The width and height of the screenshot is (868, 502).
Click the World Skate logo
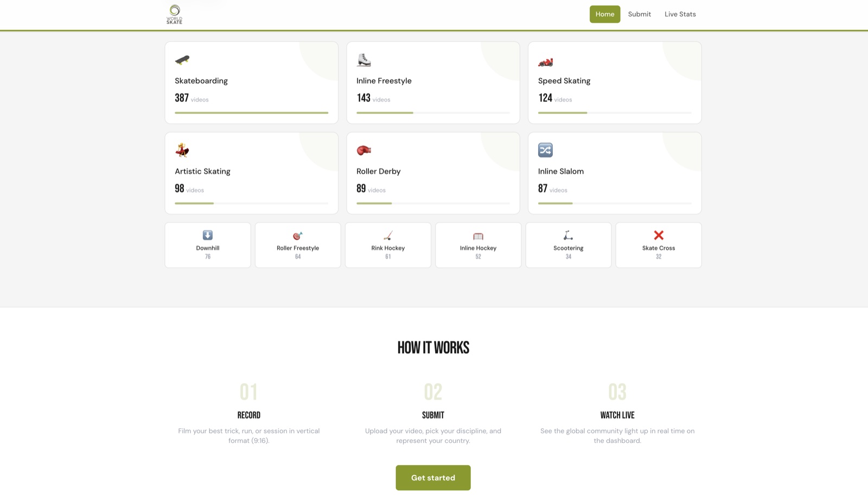(x=175, y=15)
